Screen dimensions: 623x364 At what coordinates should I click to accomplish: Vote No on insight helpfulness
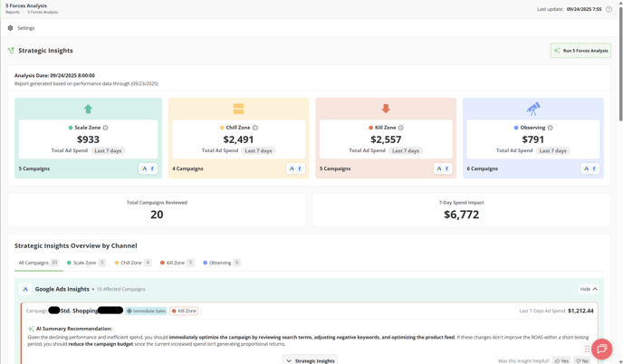[x=582, y=360]
